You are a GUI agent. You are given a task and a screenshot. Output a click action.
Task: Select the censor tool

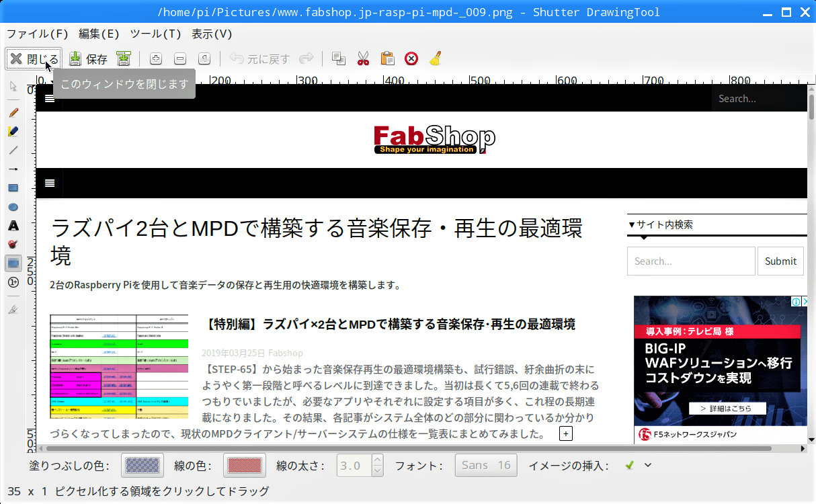tap(13, 245)
